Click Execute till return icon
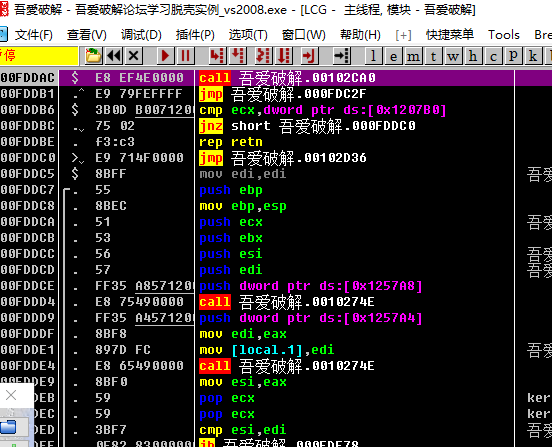The height and width of the screenshot is (447, 552). pos(310,56)
